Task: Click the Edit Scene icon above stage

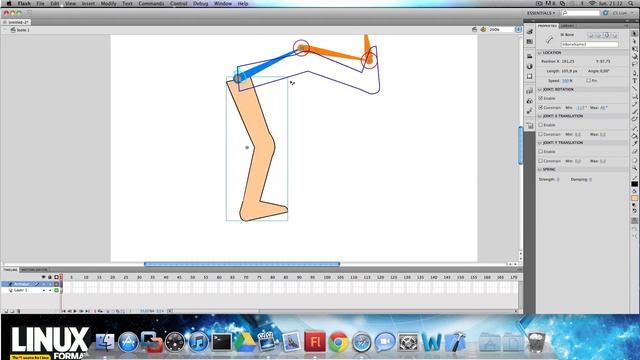Action: 474,29
